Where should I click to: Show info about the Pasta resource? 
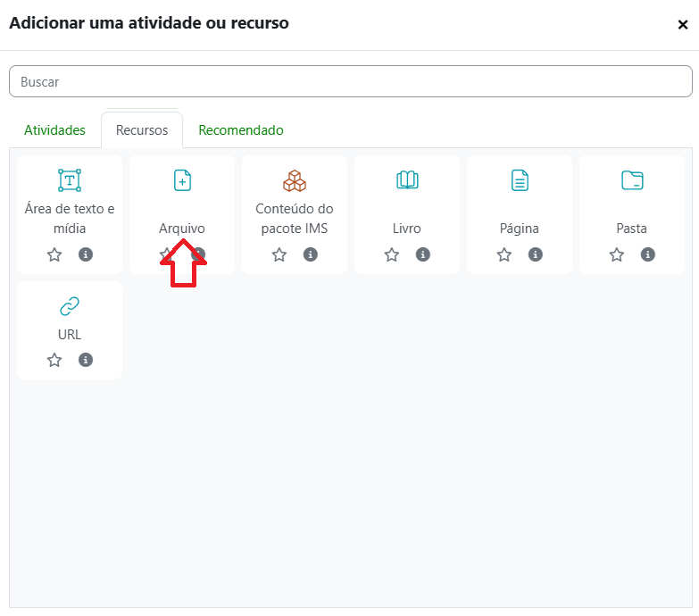point(648,254)
